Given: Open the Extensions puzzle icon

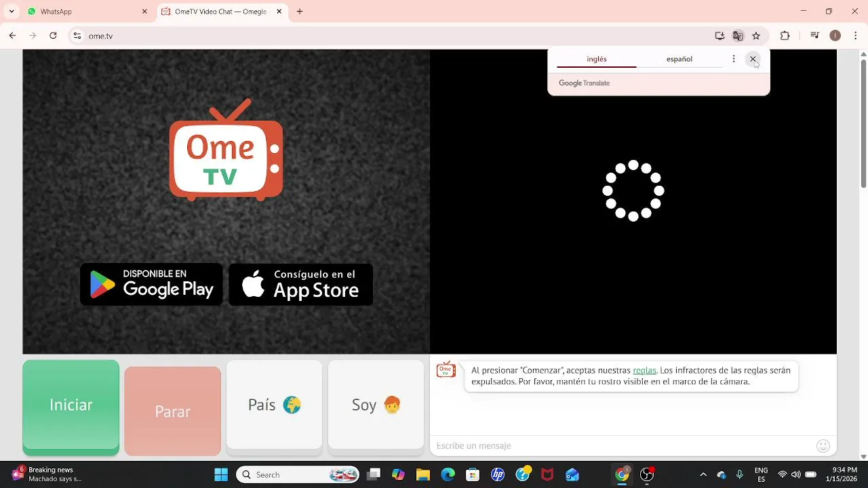Looking at the screenshot, I should (785, 36).
